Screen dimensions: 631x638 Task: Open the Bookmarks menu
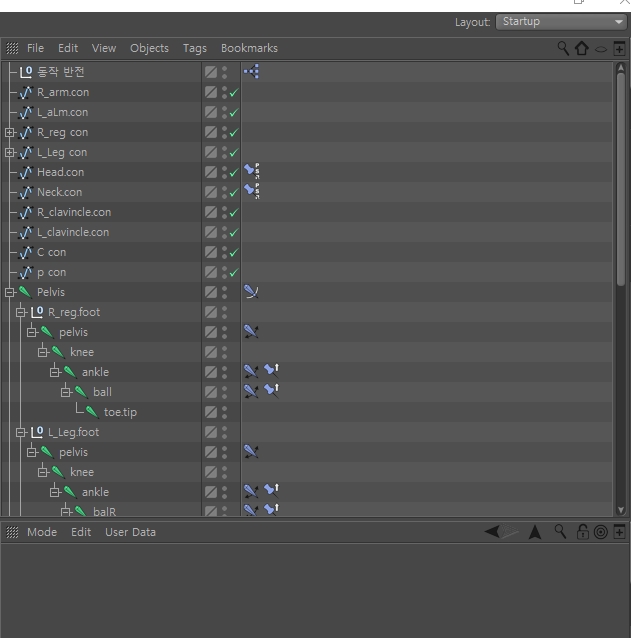(x=249, y=48)
